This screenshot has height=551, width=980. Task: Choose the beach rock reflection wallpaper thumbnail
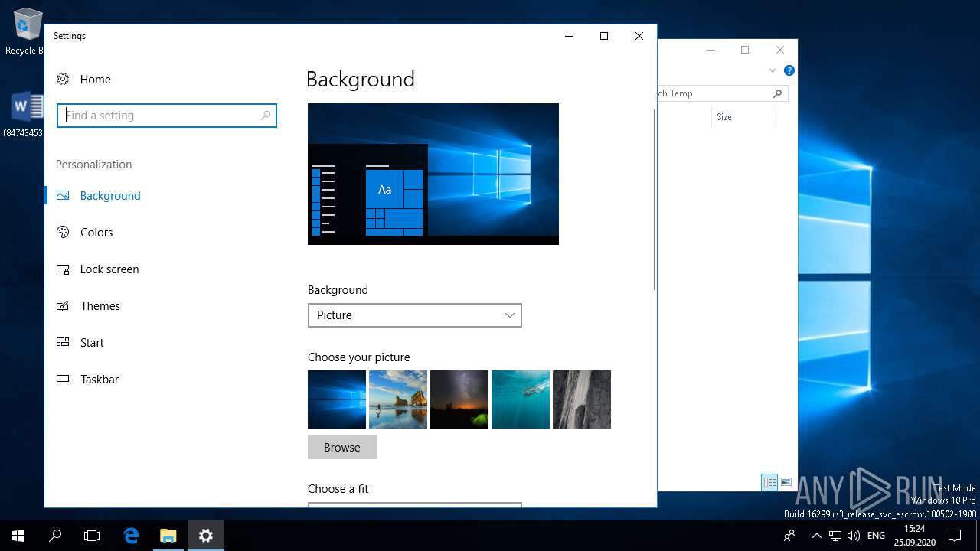point(398,399)
